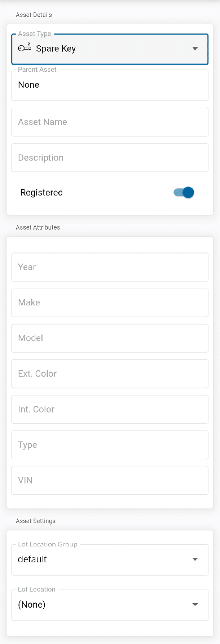The height and width of the screenshot is (644, 220).
Task: Click the Asset Attributes section heading
Action: tap(38, 227)
